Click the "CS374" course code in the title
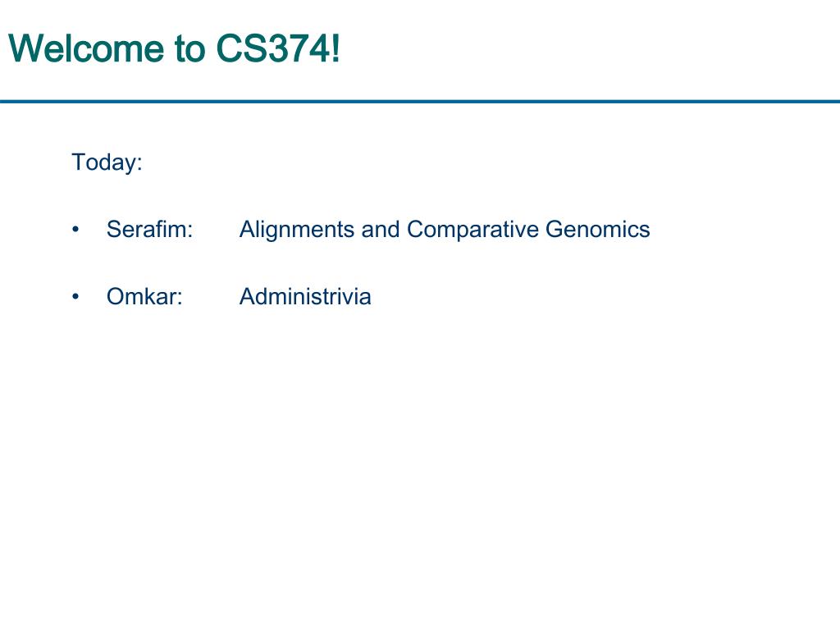The width and height of the screenshot is (840, 630). (x=272, y=48)
